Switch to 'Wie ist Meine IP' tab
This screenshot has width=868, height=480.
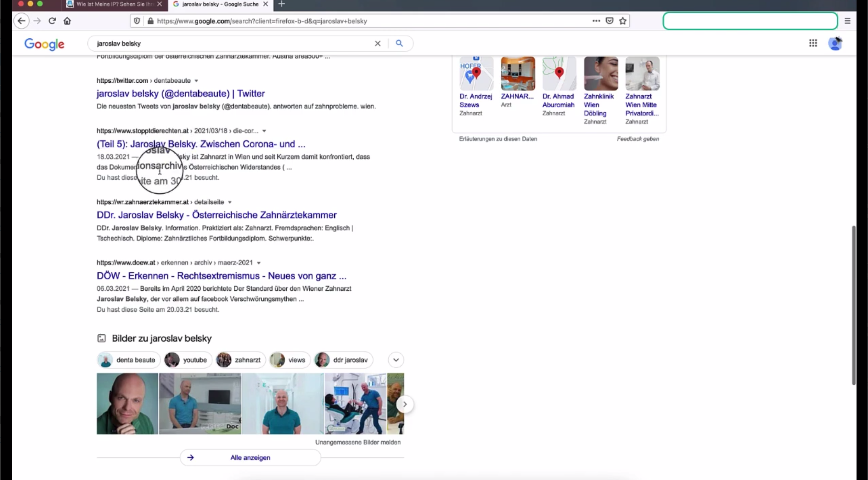[x=115, y=4]
